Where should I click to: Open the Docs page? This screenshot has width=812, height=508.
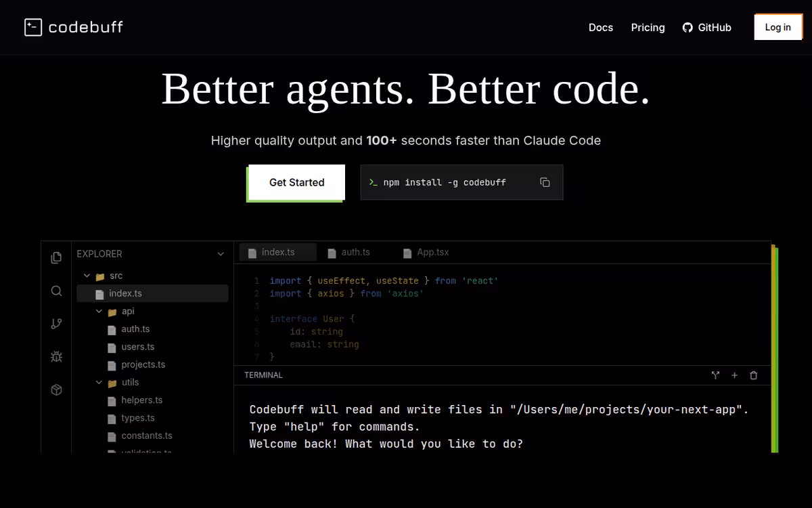pos(601,28)
